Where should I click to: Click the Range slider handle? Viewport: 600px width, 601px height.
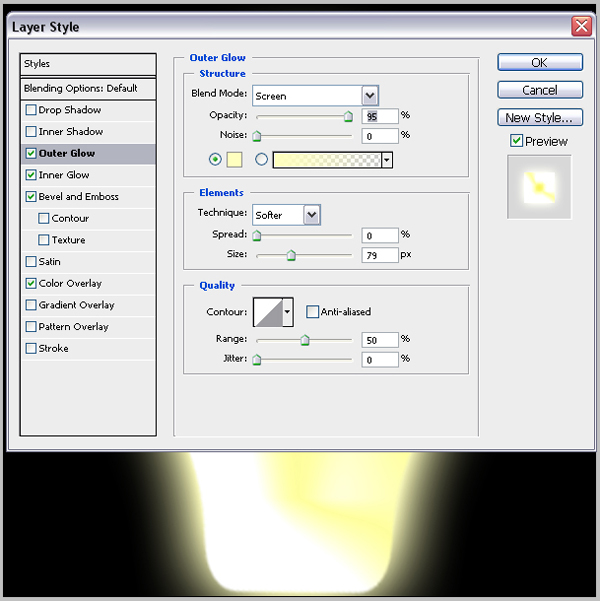point(305,340)
